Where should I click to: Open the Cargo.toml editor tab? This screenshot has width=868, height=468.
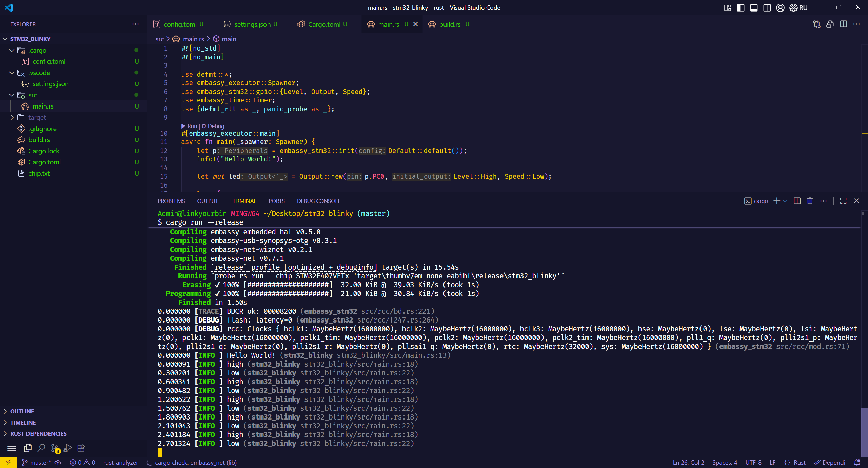324,24
